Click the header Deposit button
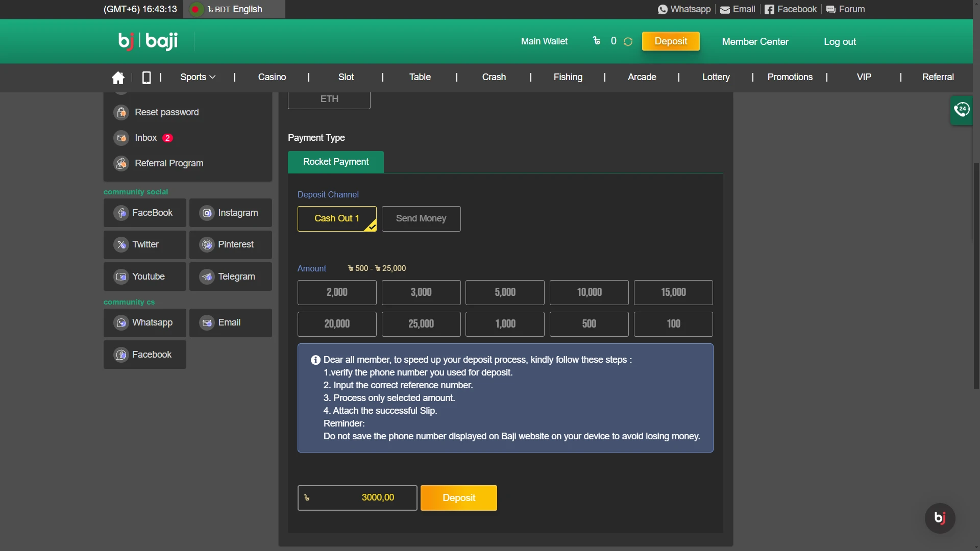 point(671,41)
